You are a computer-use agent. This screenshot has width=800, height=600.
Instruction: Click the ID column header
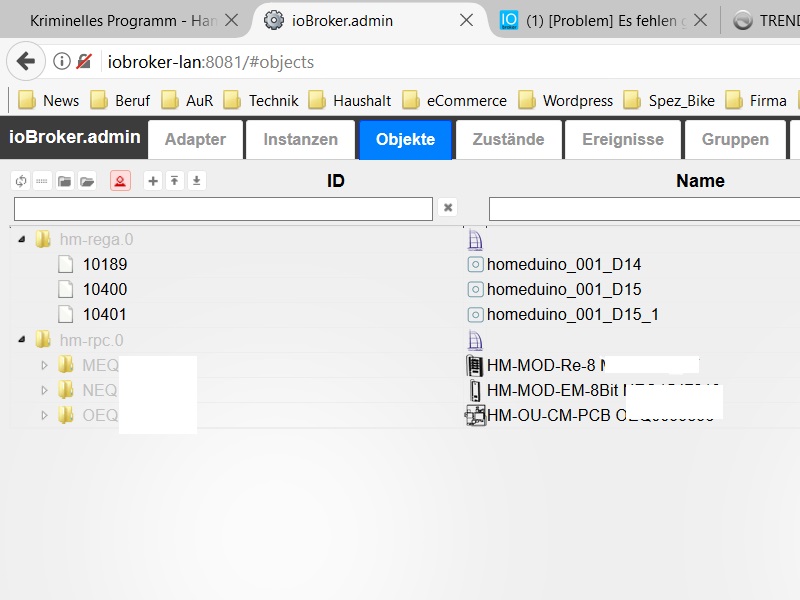tap(336, 181)
